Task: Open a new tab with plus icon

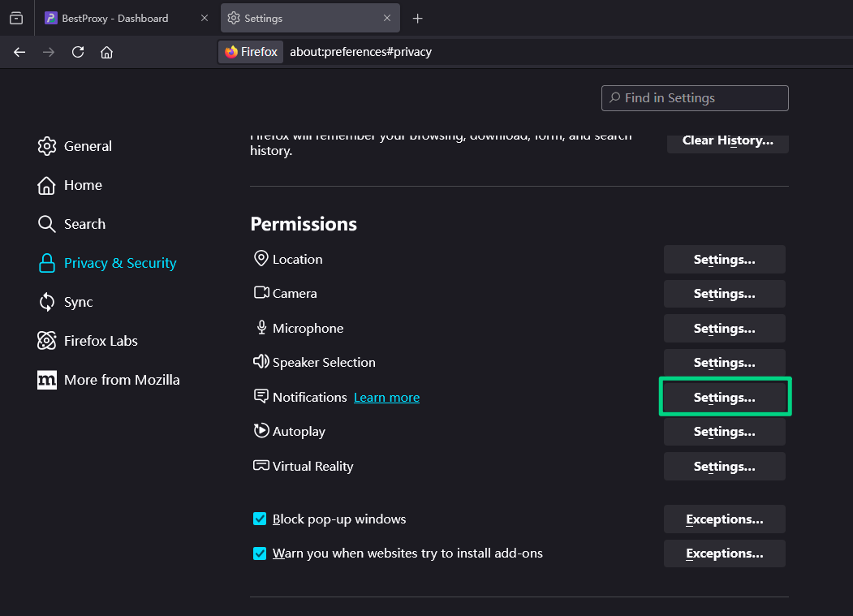Action: coord(417,19)
